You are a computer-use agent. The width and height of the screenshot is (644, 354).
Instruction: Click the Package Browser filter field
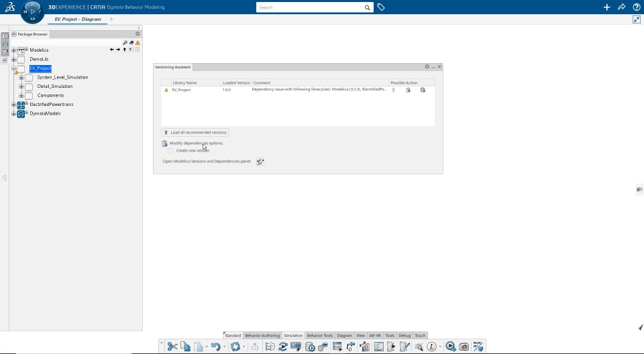[66, 43]
